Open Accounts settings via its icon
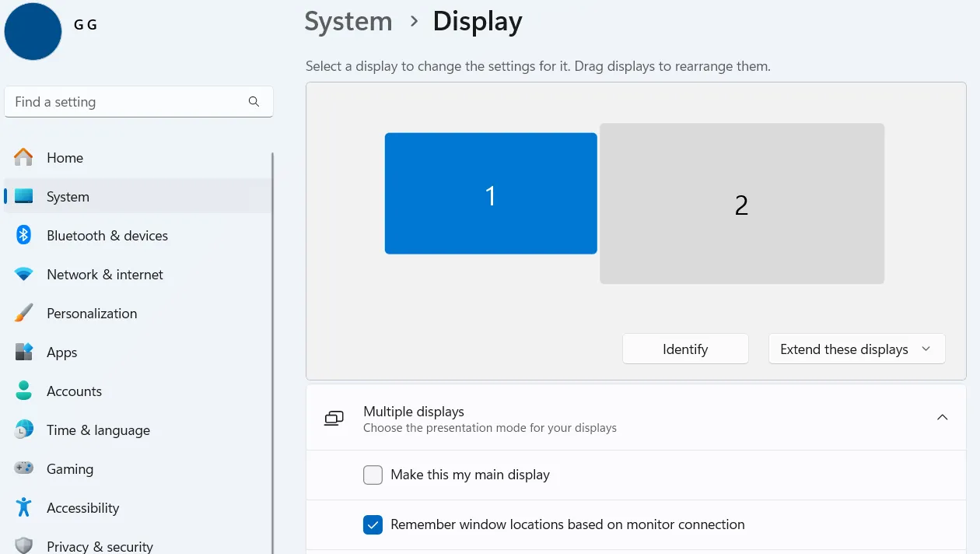This screenshot has height=554, width=980. [23, 391]
